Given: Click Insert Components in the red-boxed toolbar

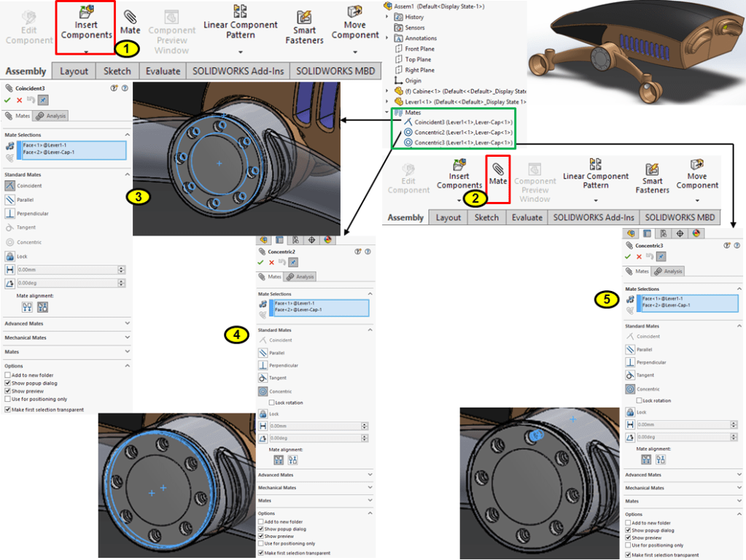Looking at the screenshot, I should (85, 28).
